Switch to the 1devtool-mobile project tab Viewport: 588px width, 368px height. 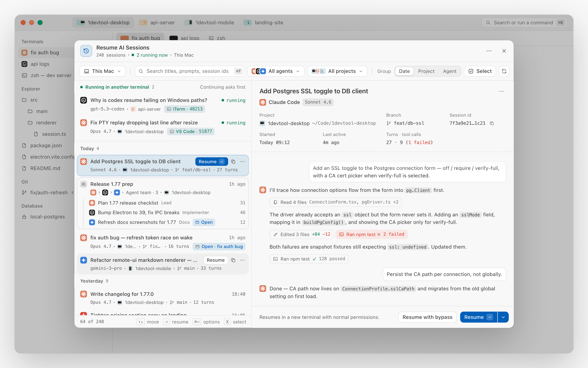[209, 23]
